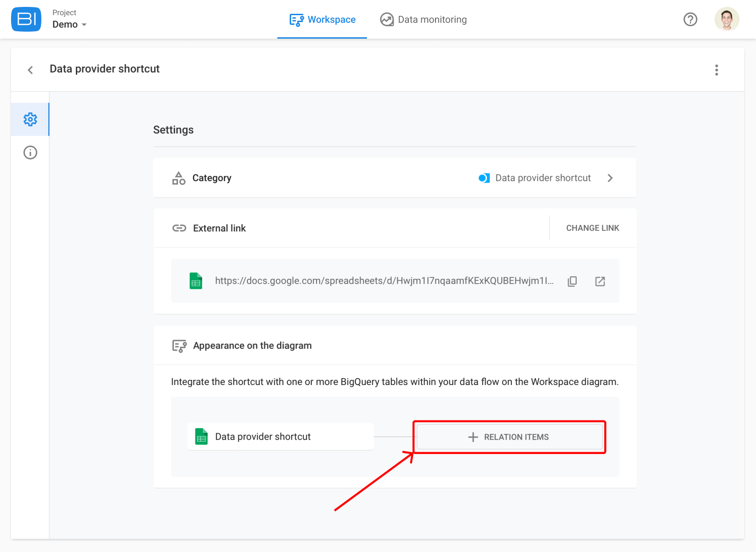756x552 pixels.
Task: Click the Category shapes icon
Action: tap(179, 178)
